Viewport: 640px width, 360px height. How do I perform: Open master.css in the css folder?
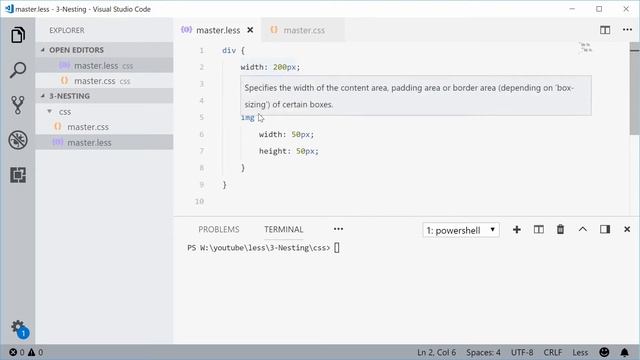click(104, 127)
